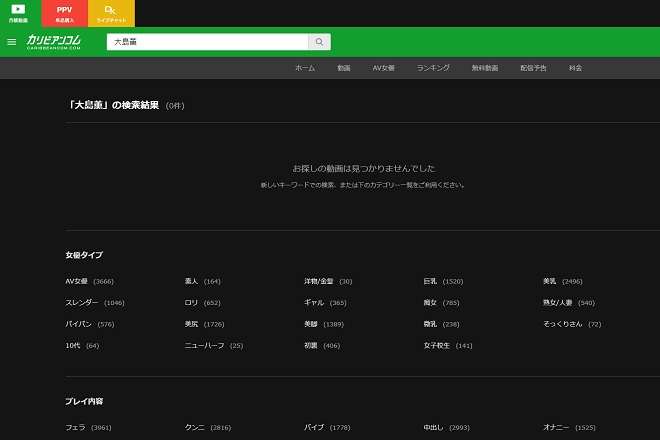Viewport: 660px width, 440px height.
Task: Click the Caribbeancom site logo
Action: tap(54, 42)
